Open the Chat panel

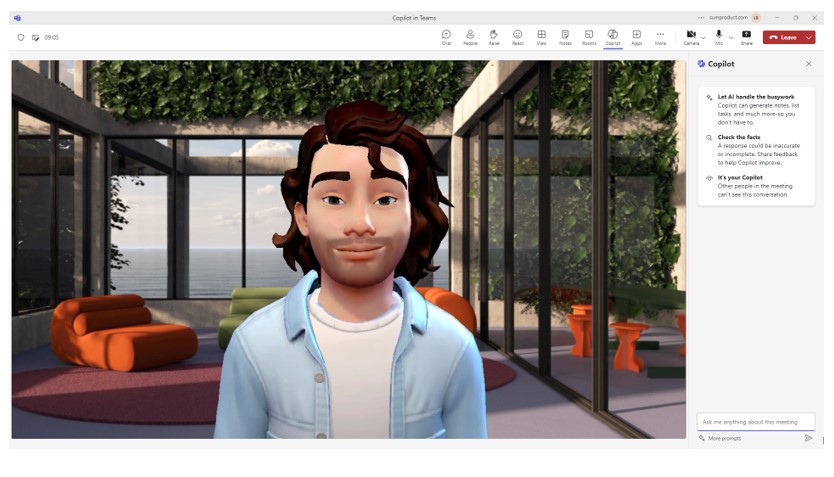(446, 36)
